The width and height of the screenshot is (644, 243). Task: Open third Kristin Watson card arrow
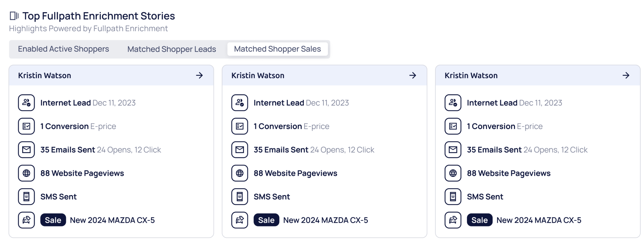point(626,75)
